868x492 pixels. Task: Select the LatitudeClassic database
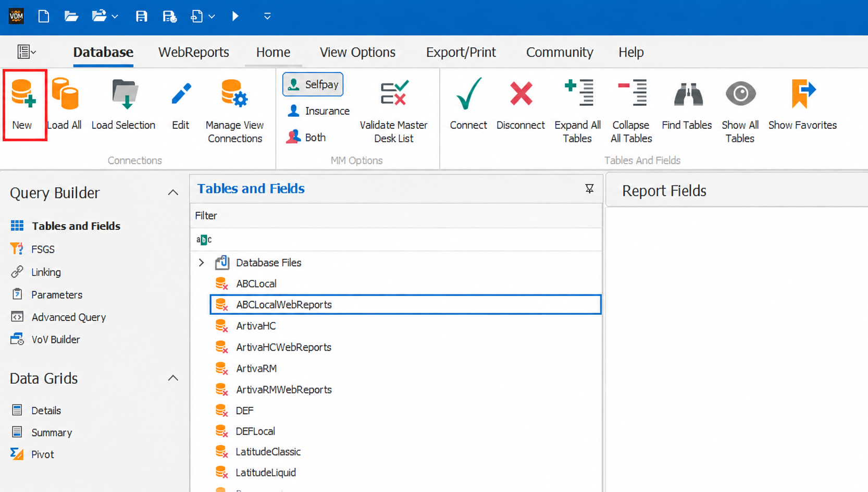[x=268, y=452]
